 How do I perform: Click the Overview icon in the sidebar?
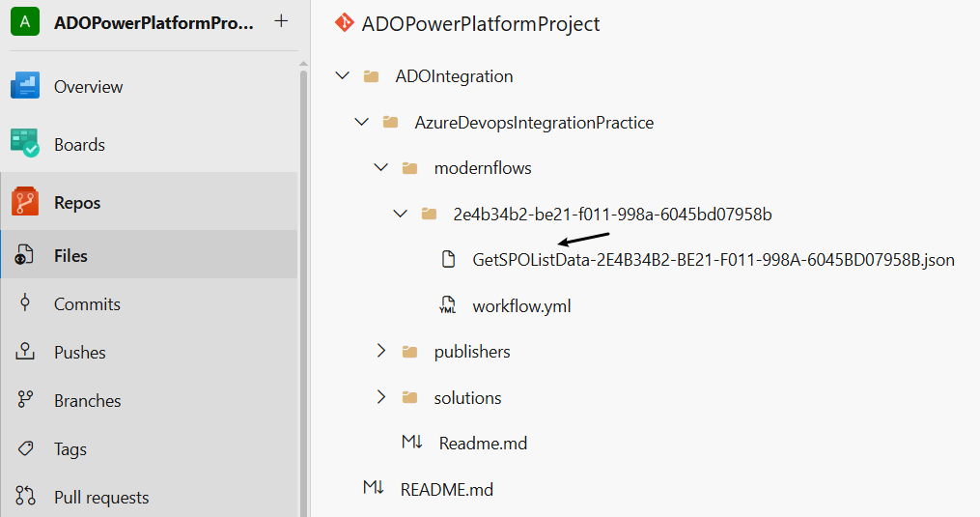[25, 86]
